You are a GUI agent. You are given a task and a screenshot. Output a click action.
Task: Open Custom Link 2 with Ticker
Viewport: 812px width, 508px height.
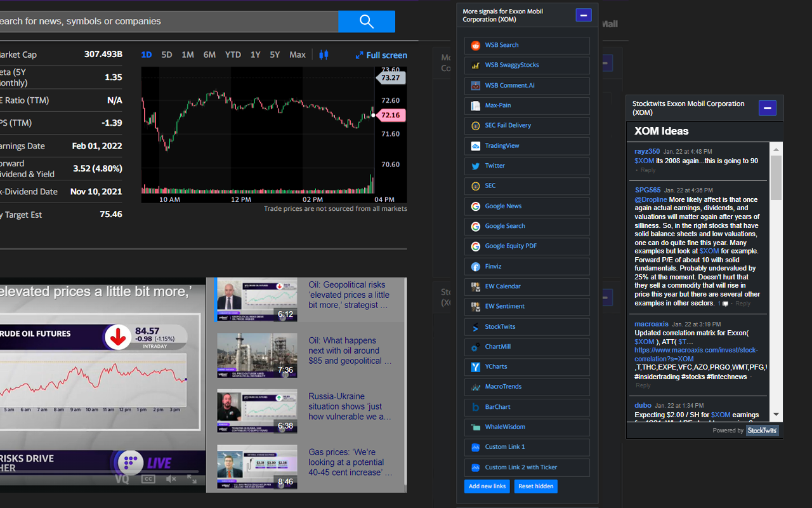pos(527,467)
